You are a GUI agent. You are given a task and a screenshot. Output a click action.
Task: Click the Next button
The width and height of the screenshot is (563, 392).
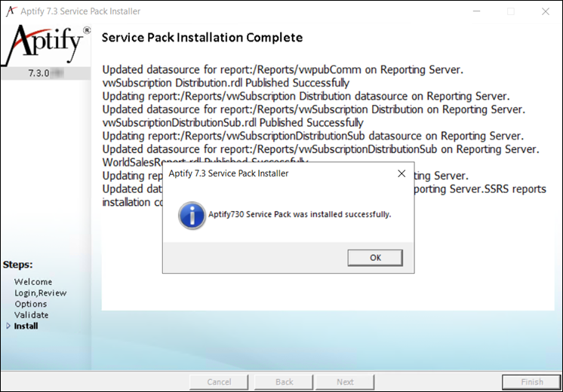(x=345, y=382)
